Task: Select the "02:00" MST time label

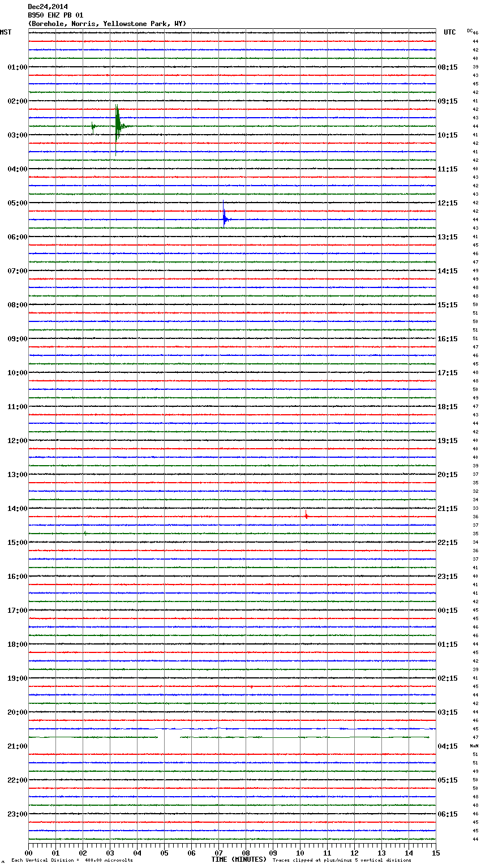Action: click(x=18, y=101)
